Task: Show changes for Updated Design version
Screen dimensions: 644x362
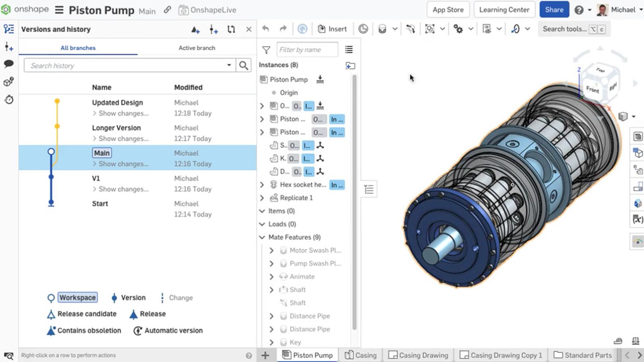Action: 123,113
